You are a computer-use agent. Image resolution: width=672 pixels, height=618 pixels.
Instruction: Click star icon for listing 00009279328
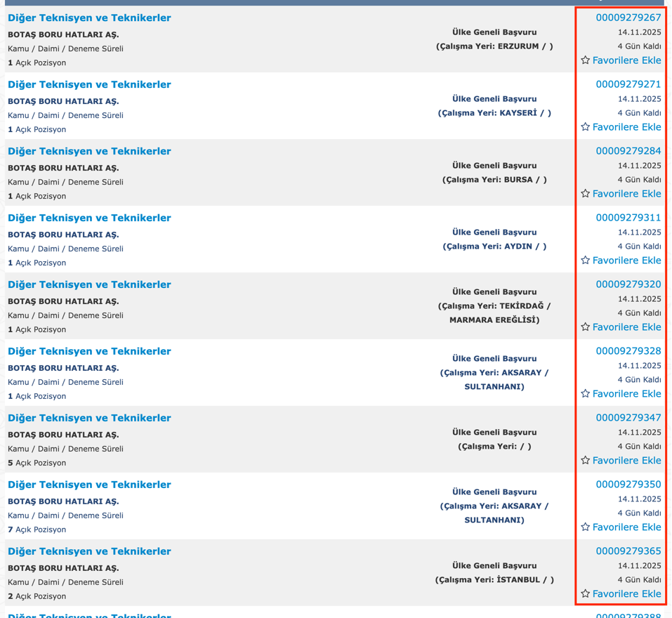585,394
